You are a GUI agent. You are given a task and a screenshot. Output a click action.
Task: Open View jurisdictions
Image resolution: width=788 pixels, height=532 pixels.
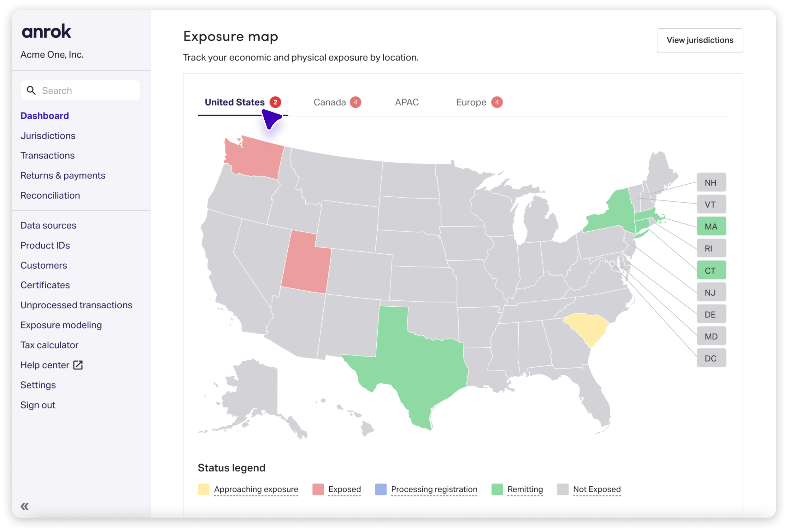pos(699,40)
